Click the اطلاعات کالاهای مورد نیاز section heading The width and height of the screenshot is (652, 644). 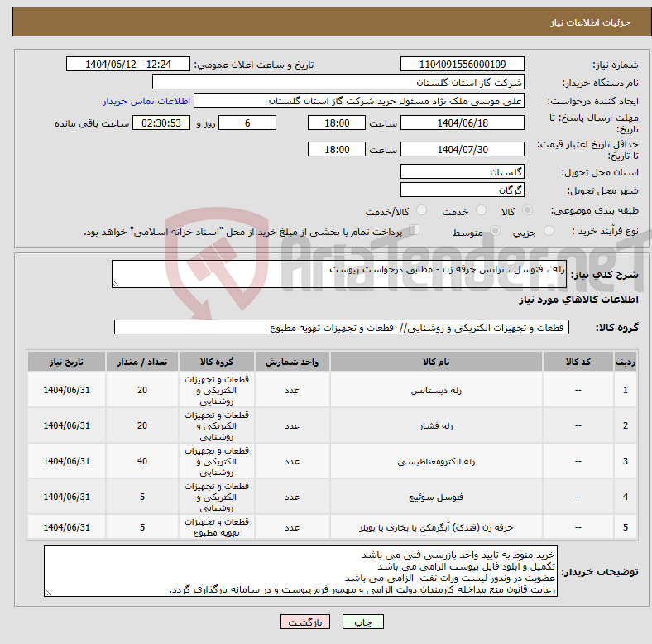pos(578,300)
